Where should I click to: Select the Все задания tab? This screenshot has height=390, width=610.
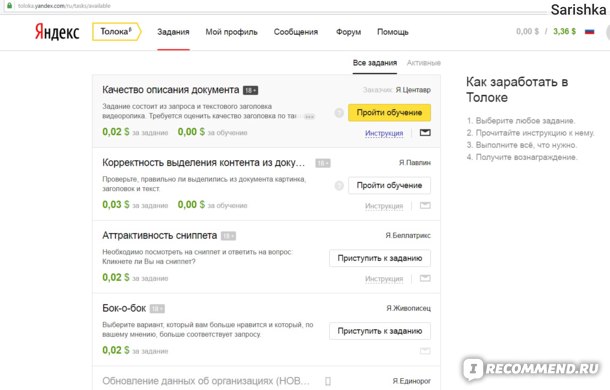click(x=375, y=63)
